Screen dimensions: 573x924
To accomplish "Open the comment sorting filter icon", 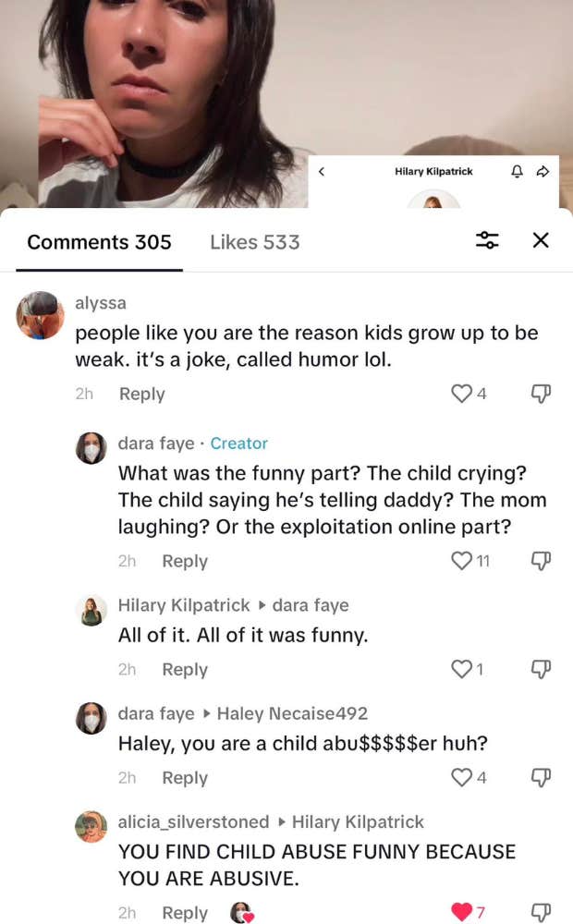I will (x=487, y=240).
